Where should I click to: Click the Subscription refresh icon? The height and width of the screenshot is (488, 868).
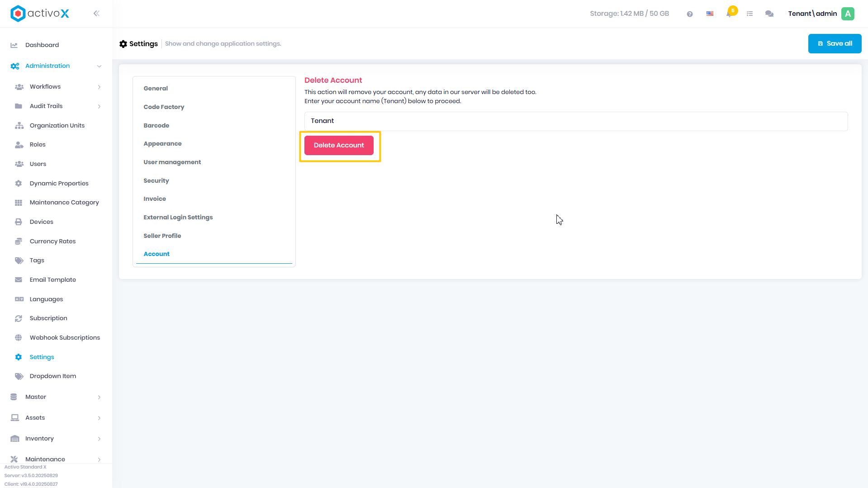point(19,318)
